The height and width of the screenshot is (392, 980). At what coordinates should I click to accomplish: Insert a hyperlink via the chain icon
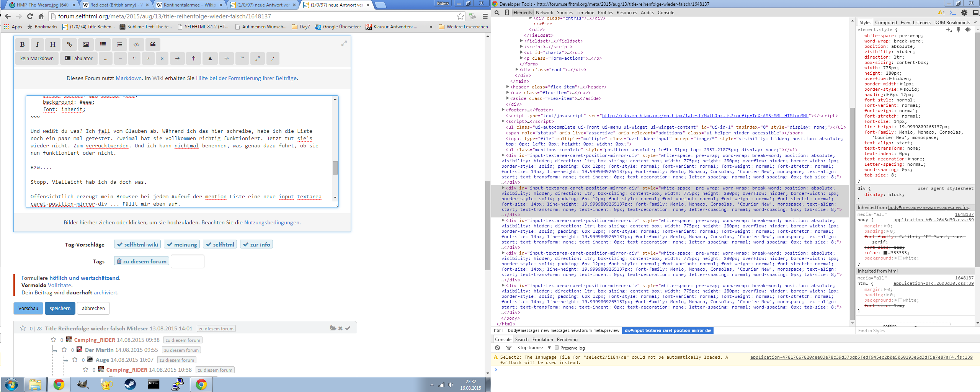point(69,44)
